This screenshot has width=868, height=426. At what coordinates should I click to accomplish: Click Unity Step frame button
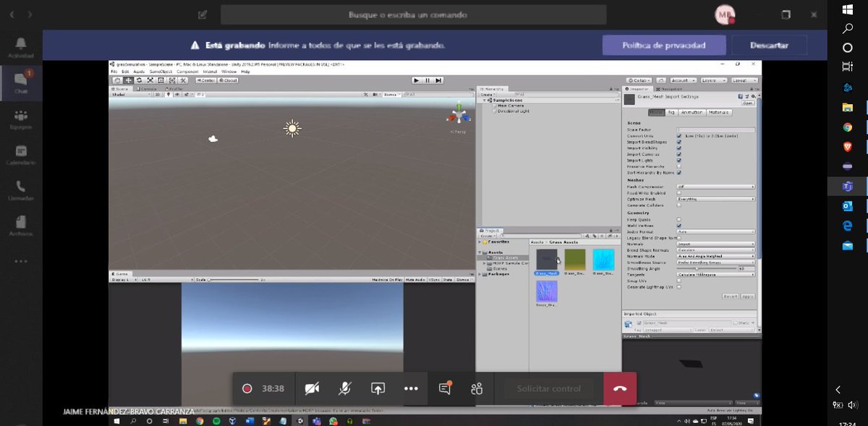pyautogui.click(x=438, y=80)
